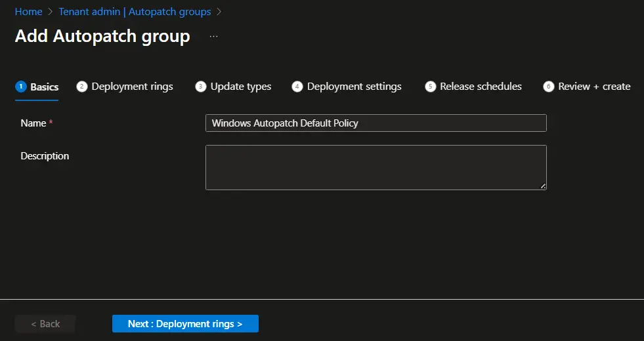Switch to the Deployment rings tab

click(132, 87)
